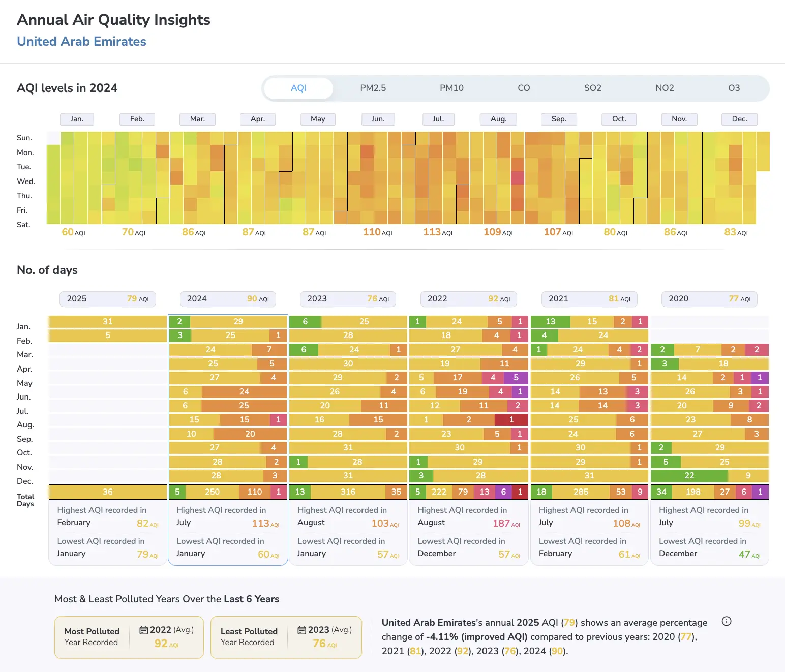This screenshot has height=672, width=785.
Task: Select the 2024 year column header
Action: coord(228,299)
